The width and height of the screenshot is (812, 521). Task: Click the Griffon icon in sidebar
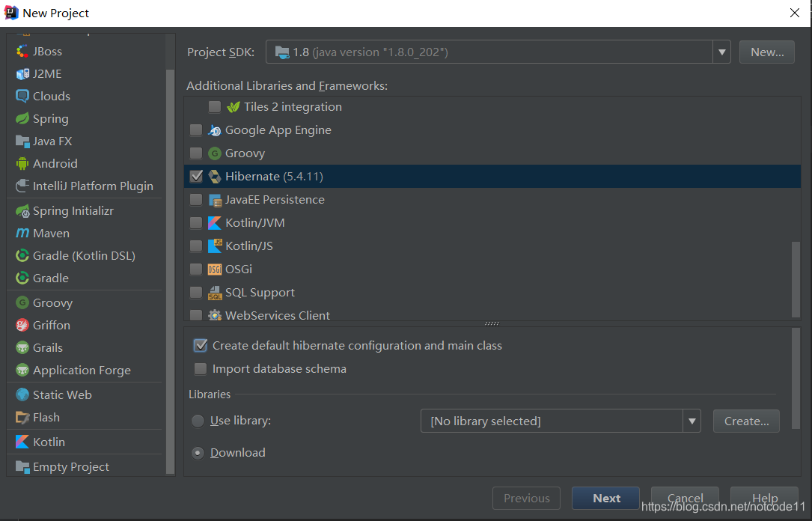click(x=22, y=325)
